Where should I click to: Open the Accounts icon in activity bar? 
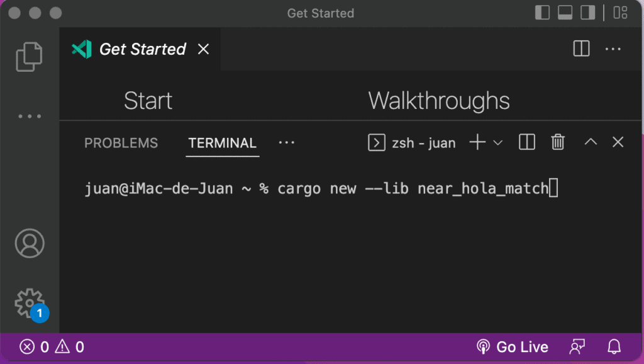(30, 243)
